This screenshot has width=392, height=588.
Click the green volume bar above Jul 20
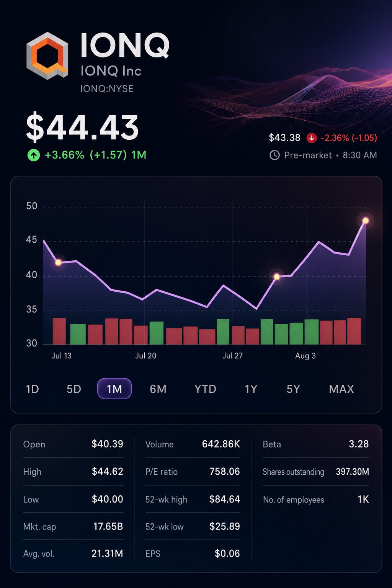click(156, 333)
